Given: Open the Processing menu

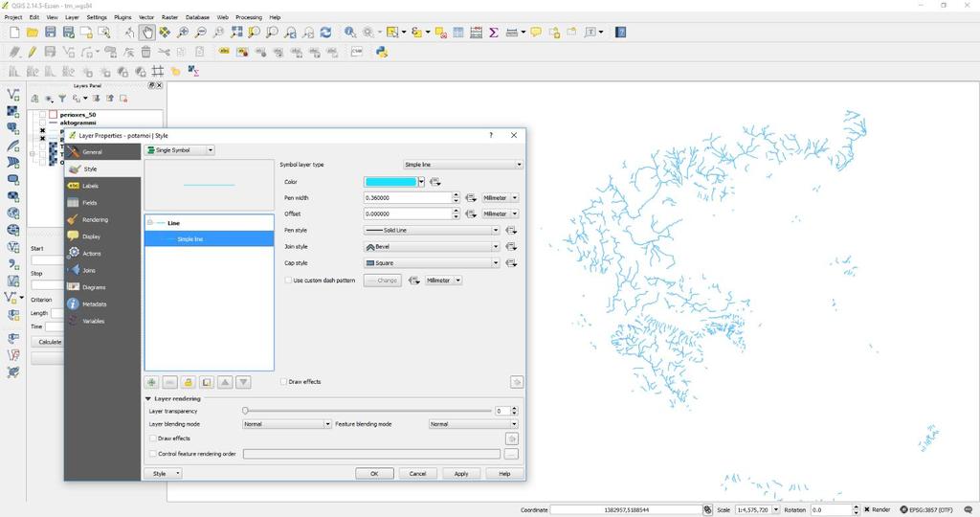Looking at the screenshot, I should click(x=249, y=17).
